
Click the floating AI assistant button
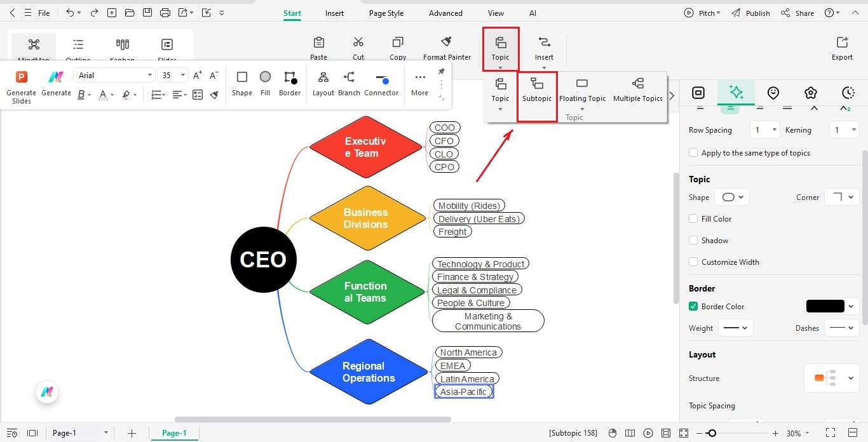tap(47, 392)
